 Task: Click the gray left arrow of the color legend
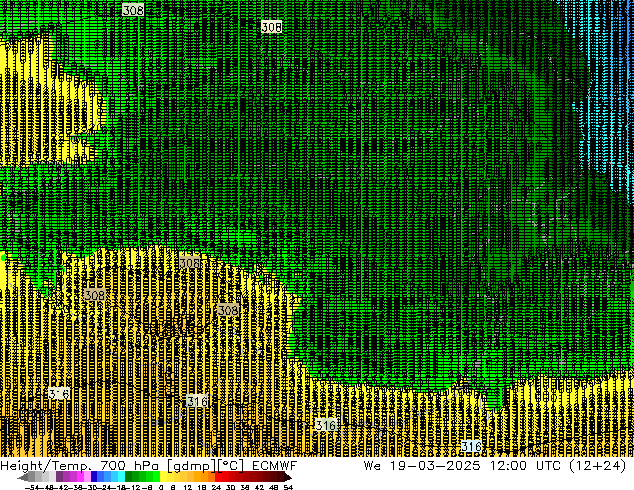point(23,478)
